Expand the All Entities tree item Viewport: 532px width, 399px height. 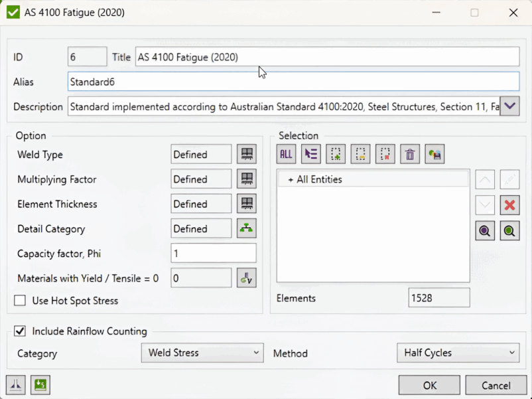[291, 180]
